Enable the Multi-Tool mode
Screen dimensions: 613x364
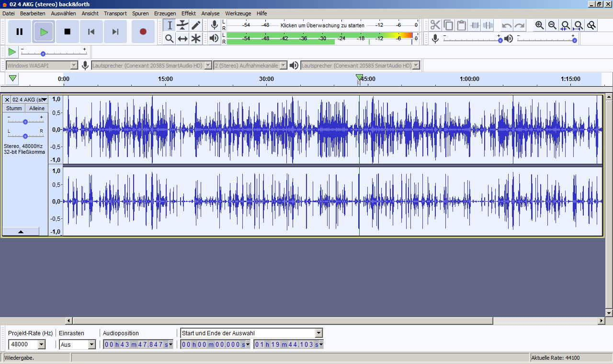pos(196,39)
